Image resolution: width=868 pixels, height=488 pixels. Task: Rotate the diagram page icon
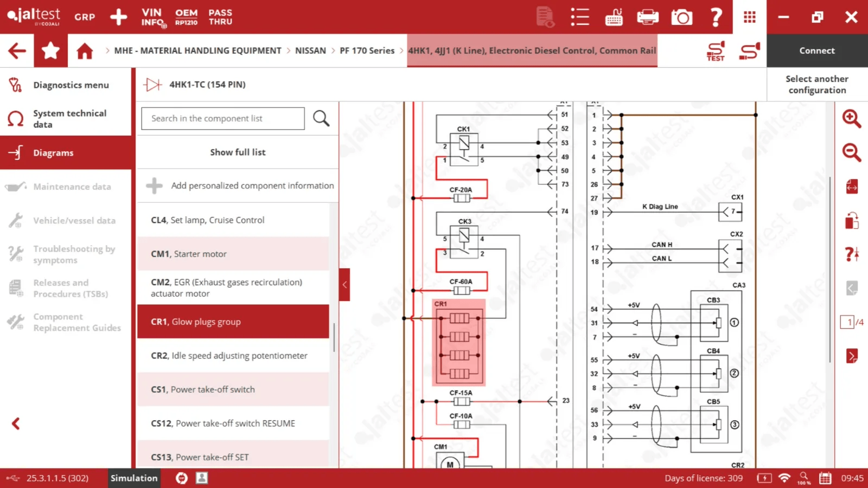pos(852,221)
